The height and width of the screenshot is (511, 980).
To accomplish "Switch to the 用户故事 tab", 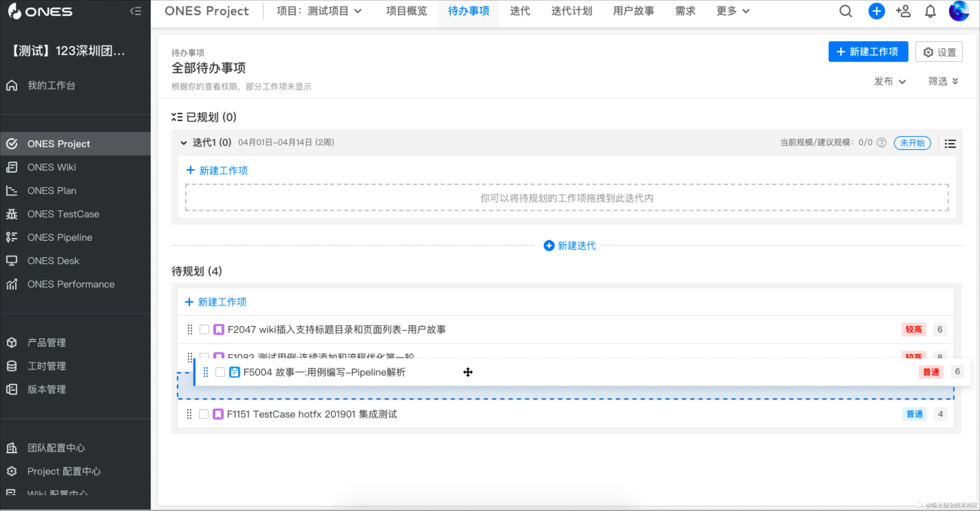I will point(632,11).
